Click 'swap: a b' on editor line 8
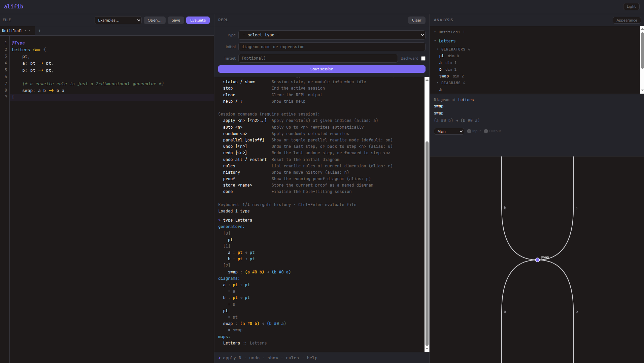644x363 pixels. pyautogui.click(x=34, y=91)
